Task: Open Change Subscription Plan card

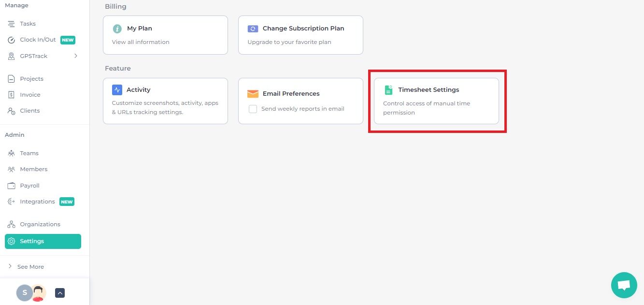Action: click(x=301, y=35)
